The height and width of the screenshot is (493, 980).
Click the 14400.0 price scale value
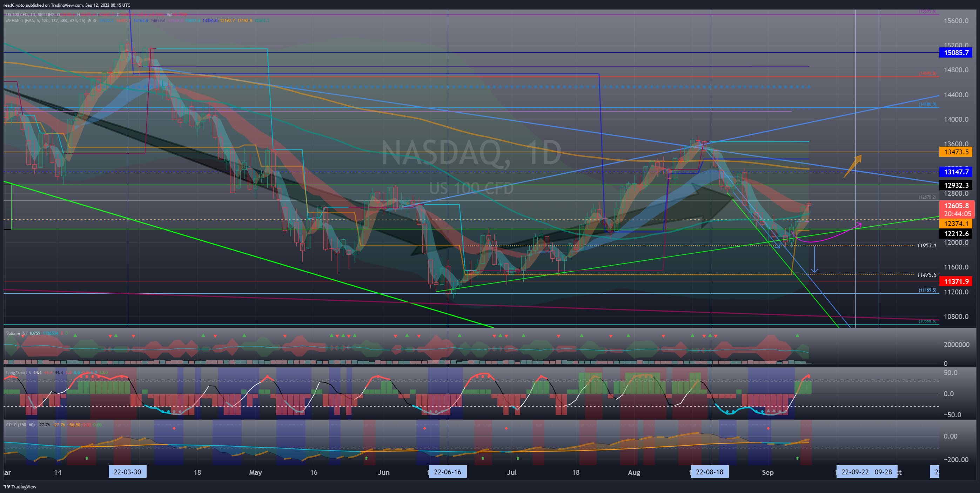[956, 95]
